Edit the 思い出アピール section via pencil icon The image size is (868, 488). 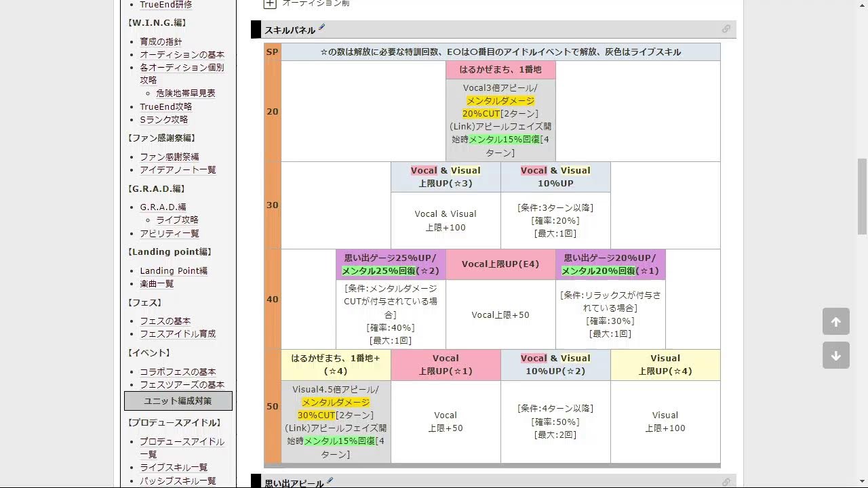(330, 481)
